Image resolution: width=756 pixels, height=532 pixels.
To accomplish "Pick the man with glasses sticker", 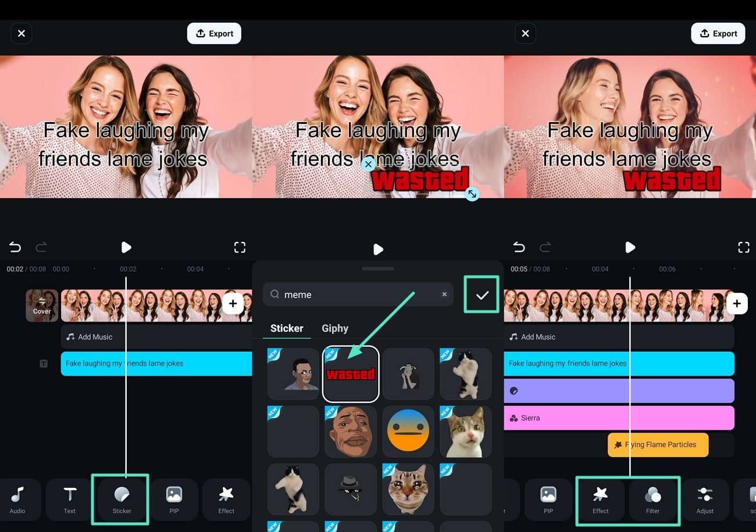I will 293,374.
